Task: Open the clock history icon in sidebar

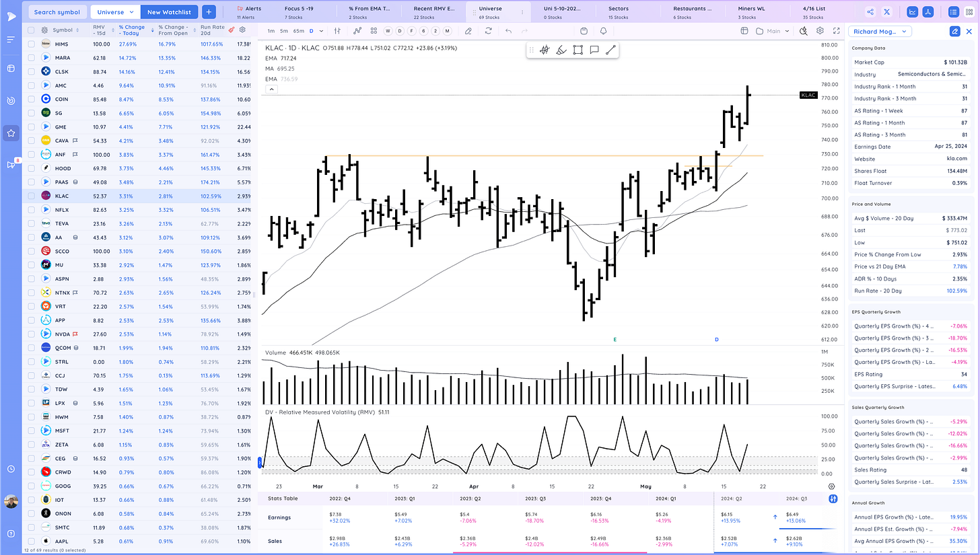Action: tap(11, 469)
